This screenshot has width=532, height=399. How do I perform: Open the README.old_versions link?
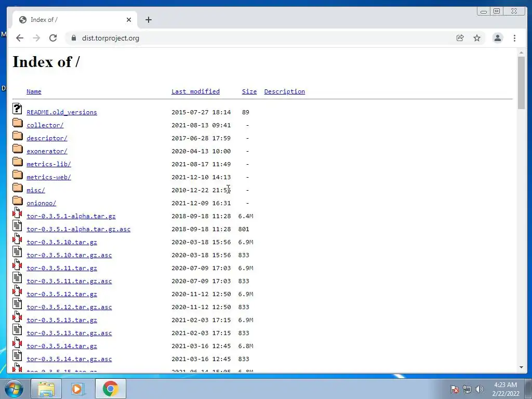[62, 112]
